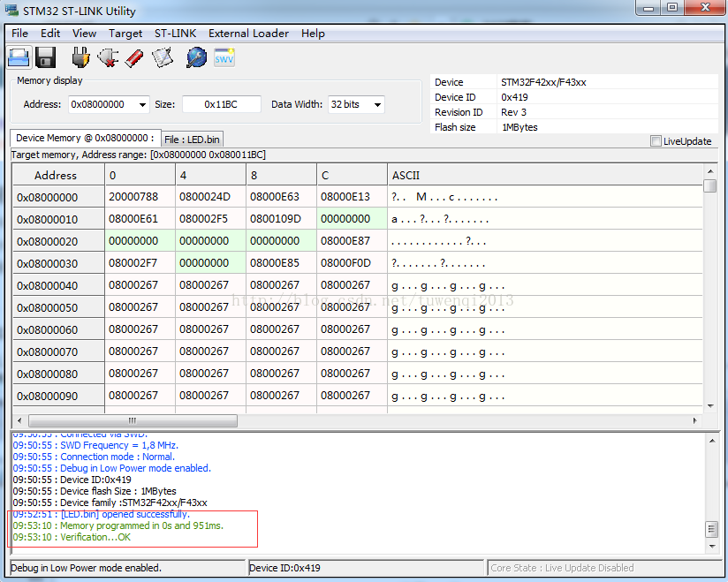The height and width of the screenshot is (582, 728).
Task: Click the log pane scrollbar thumb
Action: (x=712, y=529)
